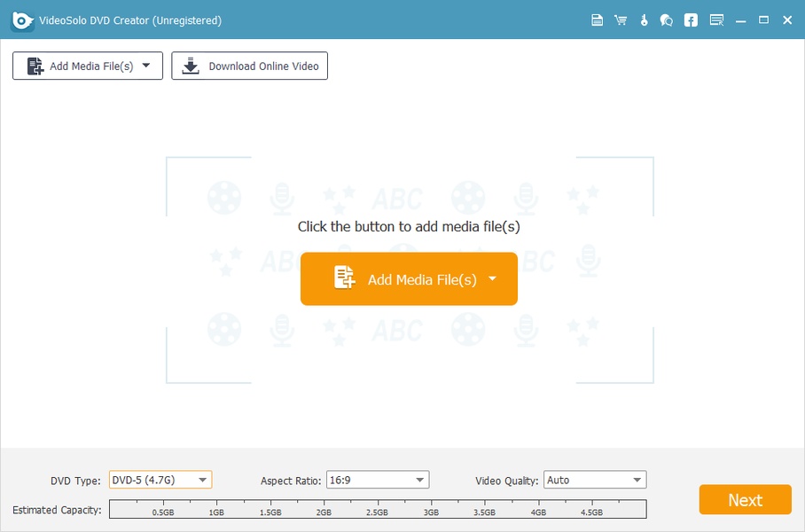Viewport: 805px width, 532px height.
Task: Click the 'Video Quality:' label
Action: 507,481
